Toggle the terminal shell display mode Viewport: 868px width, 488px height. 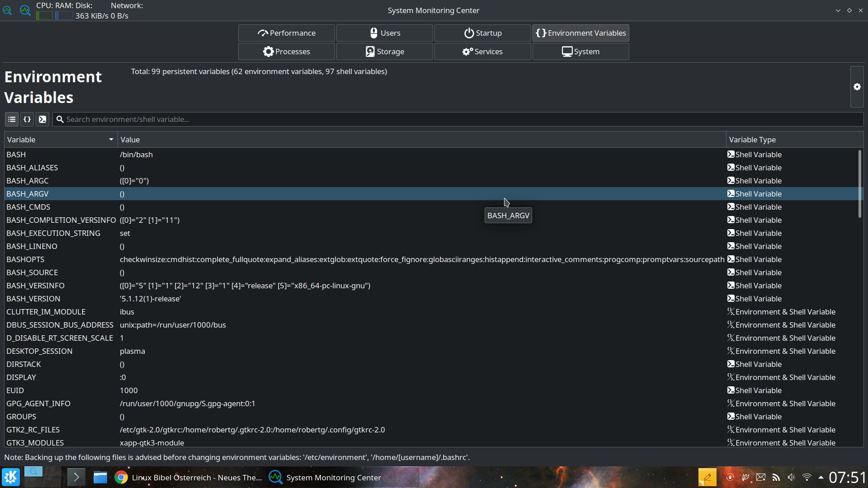pos(42,119)
